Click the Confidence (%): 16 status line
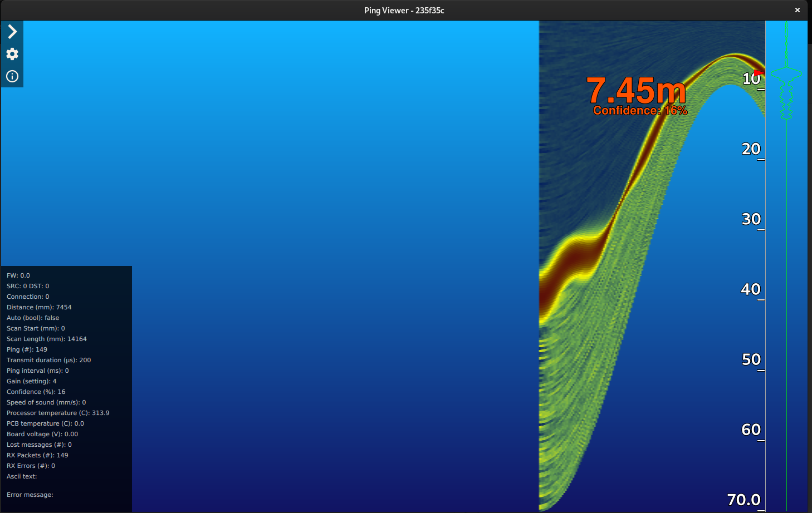The width and height of the screenshot is (812, 513). coord(36,392)
